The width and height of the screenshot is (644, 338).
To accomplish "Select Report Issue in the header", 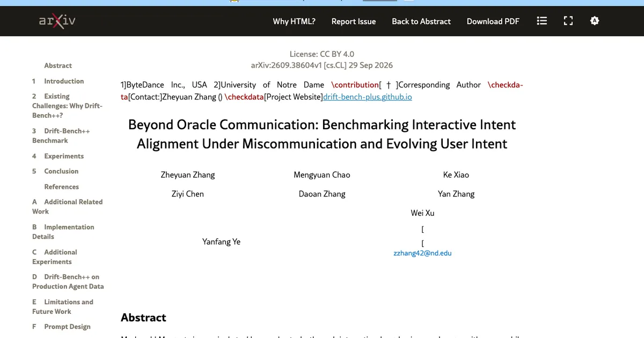I will 354,21.
